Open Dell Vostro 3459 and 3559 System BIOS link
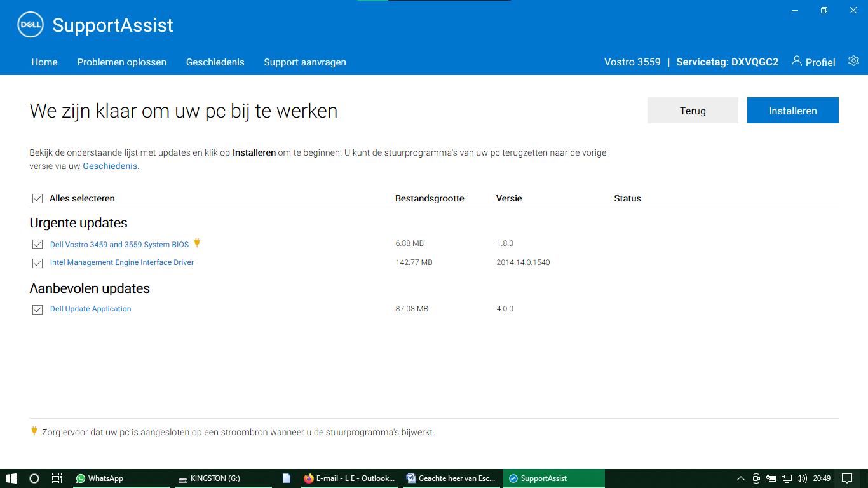Screen dimensions: 868x488 [119, 245]
